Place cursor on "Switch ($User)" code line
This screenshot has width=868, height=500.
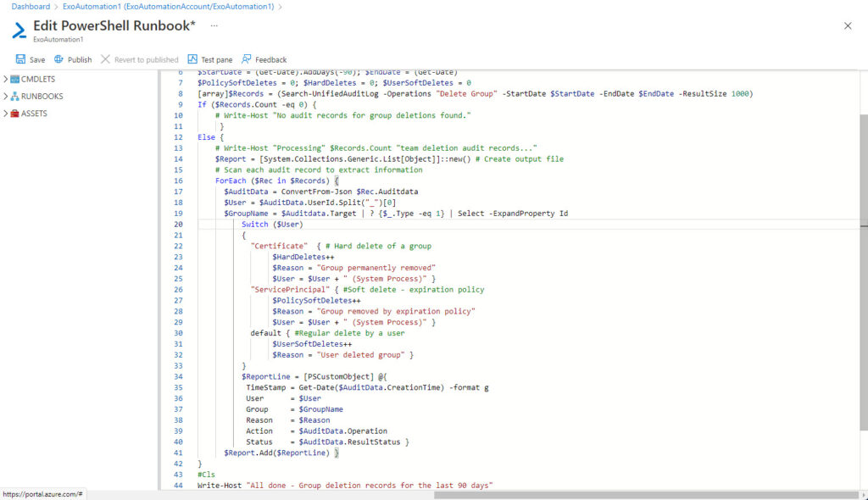272,225
